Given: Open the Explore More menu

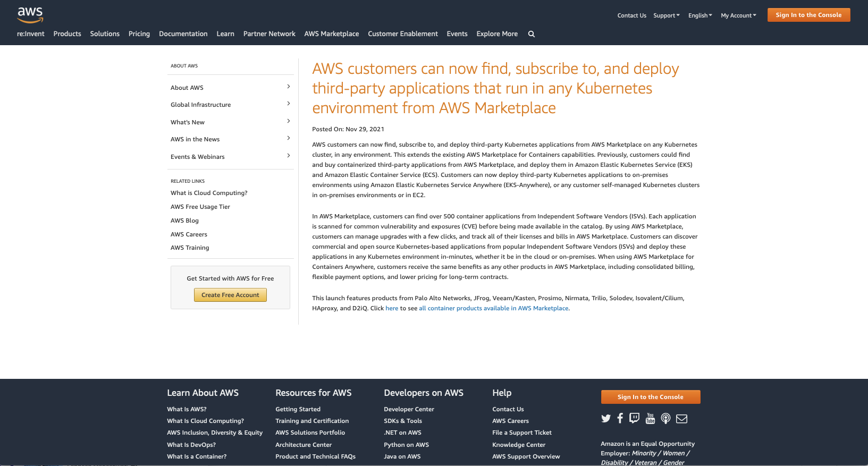Looking at the screenshot, I should 497,34.
